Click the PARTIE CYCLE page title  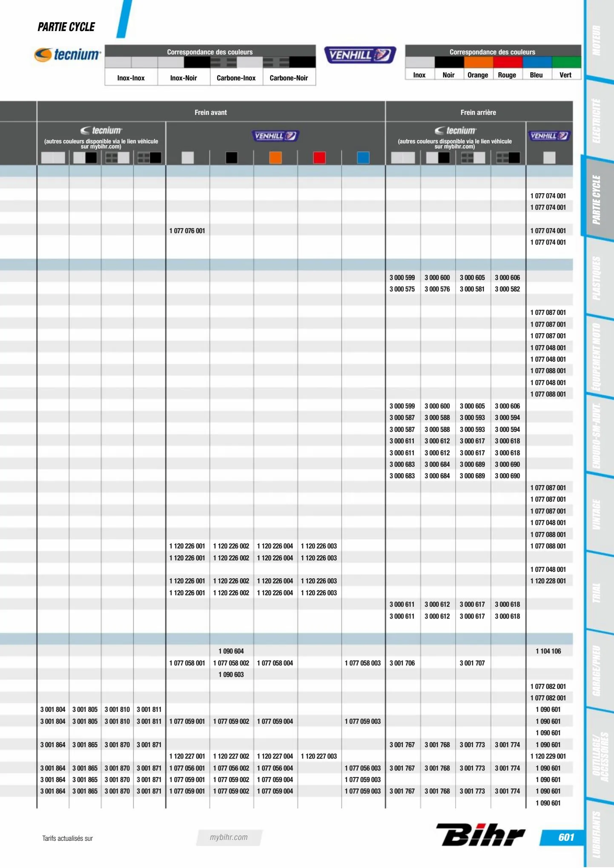pos(66,27)
